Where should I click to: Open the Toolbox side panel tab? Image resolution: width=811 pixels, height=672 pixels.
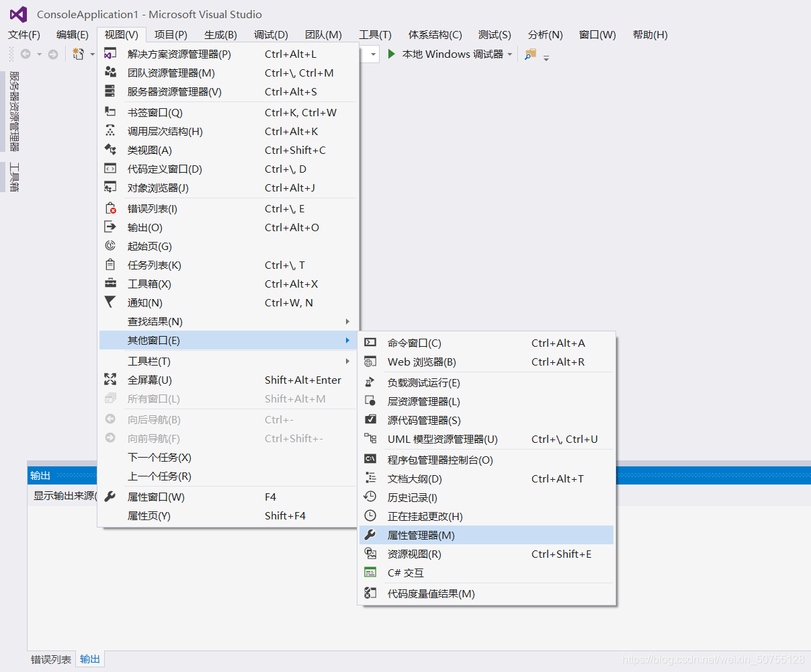pyautogui.click(x=14, y=177)
